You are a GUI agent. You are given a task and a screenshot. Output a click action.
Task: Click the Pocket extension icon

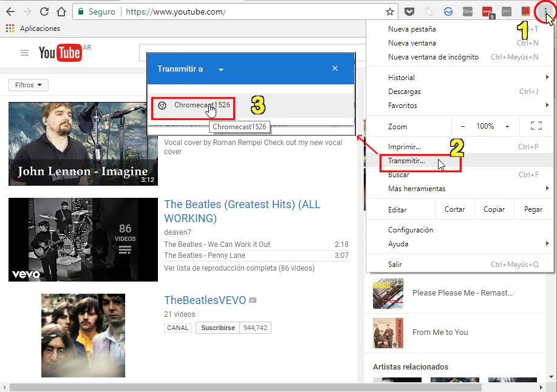pos(409,12)
